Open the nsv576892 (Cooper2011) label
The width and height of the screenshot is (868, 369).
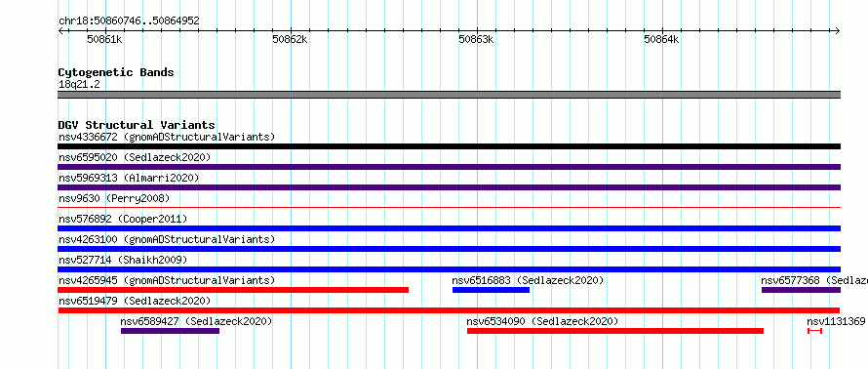(123, 219)
